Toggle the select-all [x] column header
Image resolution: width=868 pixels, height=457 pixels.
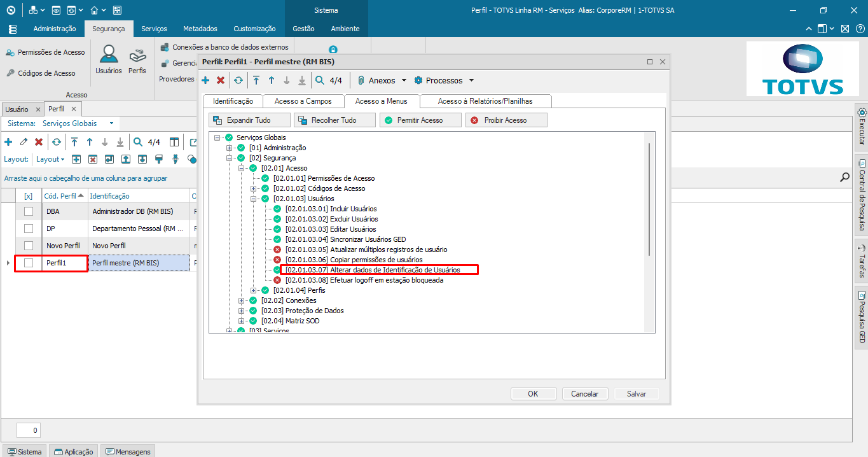click(x=29, y=196)
